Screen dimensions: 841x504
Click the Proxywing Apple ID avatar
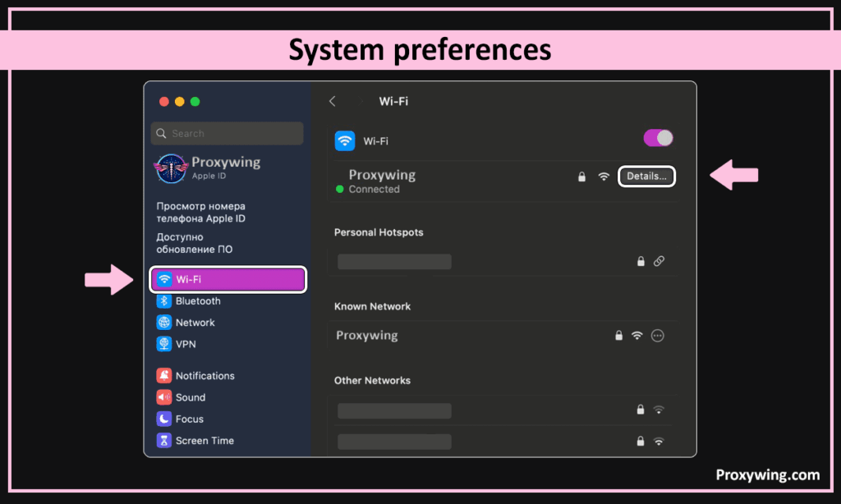(x=171, y=168)
